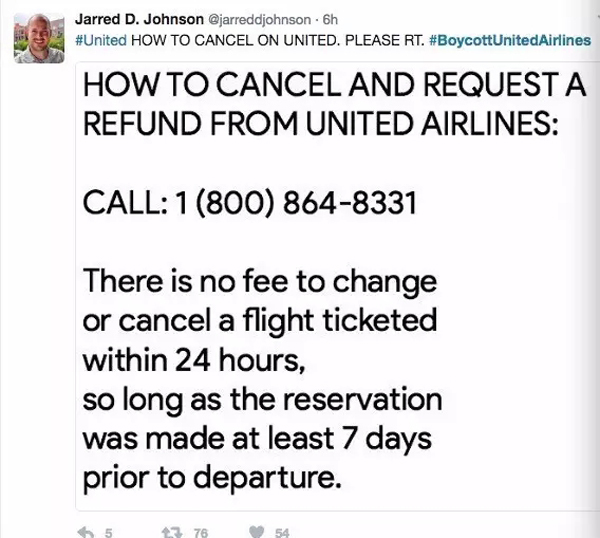Viewport: 600px width, 538px height.
Task: Open the attached image at its heading
Action: coord(334,84)
